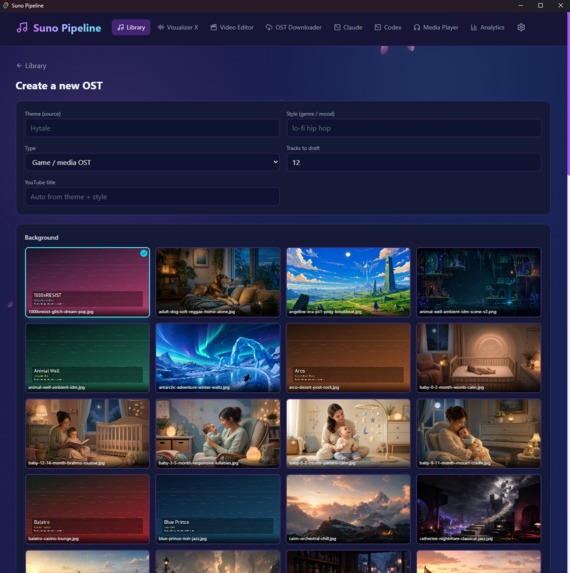
Task: Select the green hills tower landscape background
Action: click(x=348, y=282)
